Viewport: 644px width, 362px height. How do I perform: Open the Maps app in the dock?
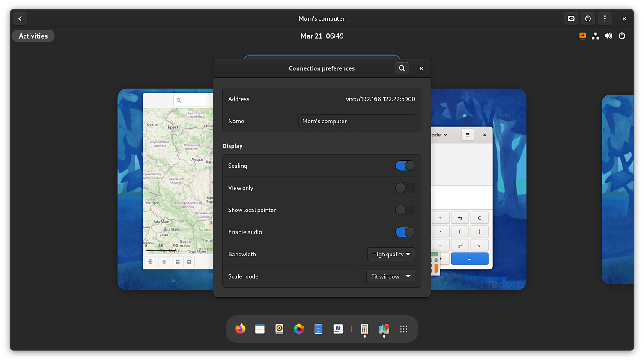[384, 329]
